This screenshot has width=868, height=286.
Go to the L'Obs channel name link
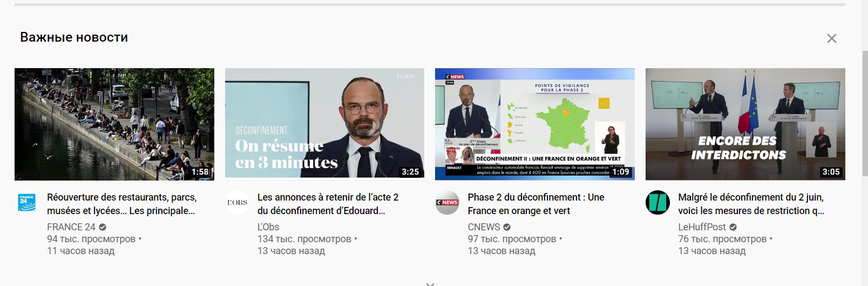point(268,227)
